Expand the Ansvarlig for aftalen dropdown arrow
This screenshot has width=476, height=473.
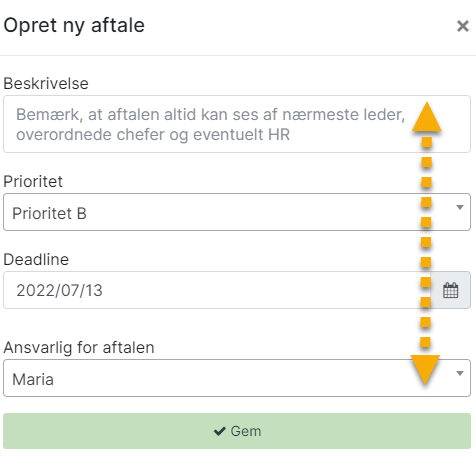pyautogui.click(x=460, y=373)
